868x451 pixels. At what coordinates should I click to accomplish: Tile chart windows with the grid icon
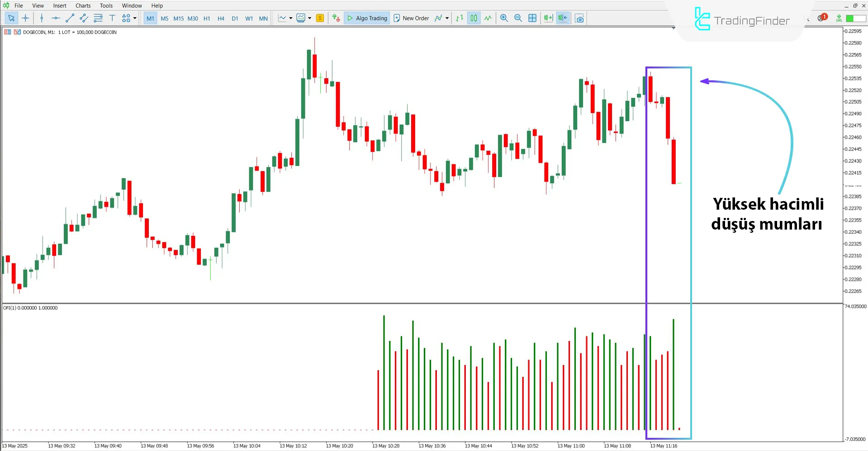(x=532, y=18)
